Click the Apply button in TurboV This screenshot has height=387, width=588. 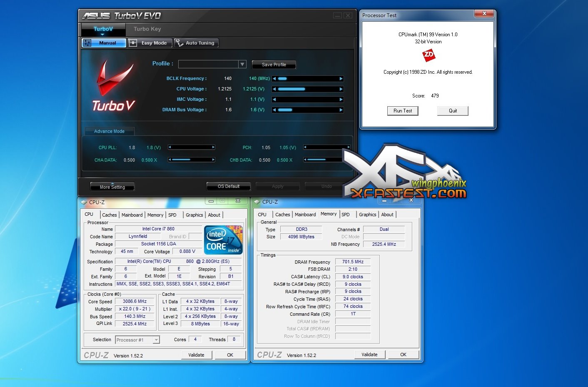coord(278,186)
